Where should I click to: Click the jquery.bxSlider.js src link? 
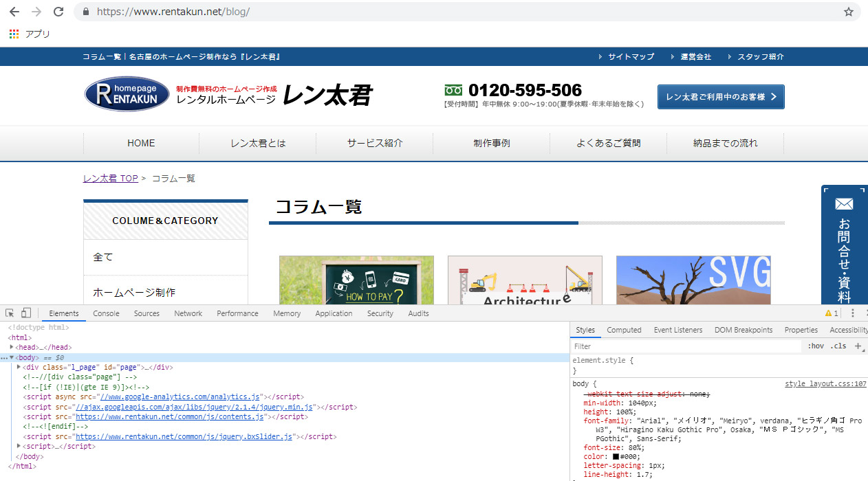click(x=184, y=436)
